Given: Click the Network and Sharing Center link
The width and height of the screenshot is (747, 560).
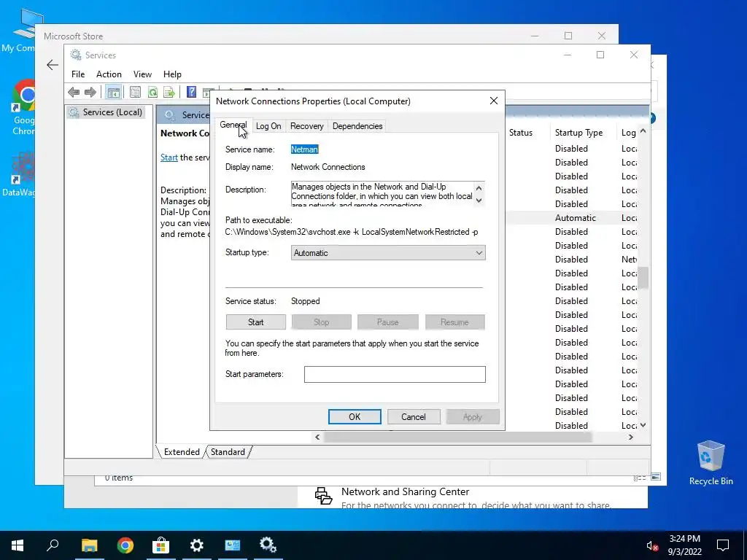Looking at the screenshot, I should pyautogui.click(x=405, y=492).
